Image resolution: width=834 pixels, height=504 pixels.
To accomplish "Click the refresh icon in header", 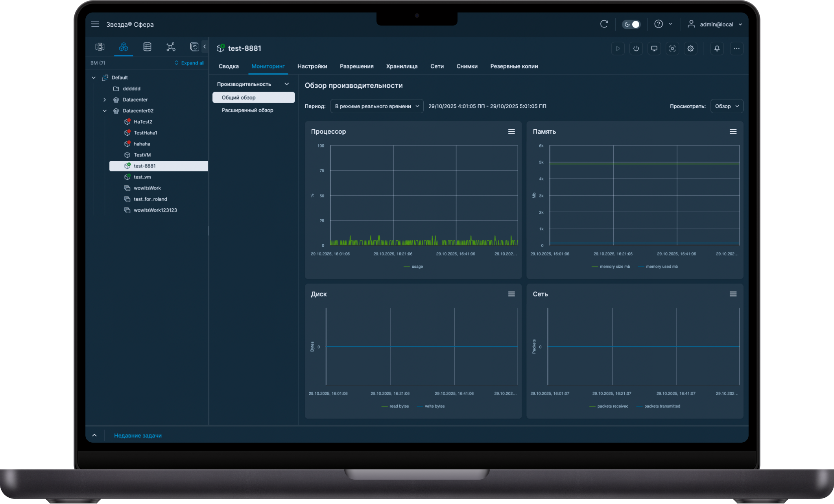I will tap(604, 24).
